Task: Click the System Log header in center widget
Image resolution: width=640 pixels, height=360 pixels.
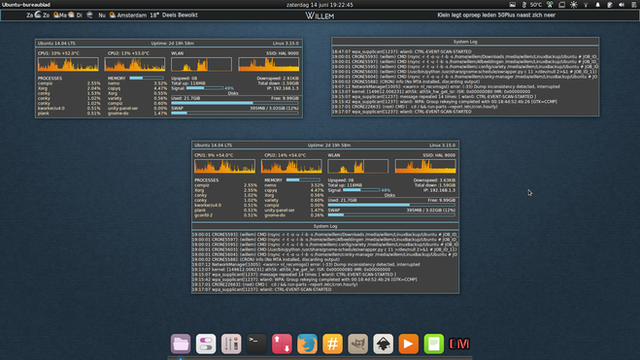Action: pyautogui.click(x=325, y=226)
